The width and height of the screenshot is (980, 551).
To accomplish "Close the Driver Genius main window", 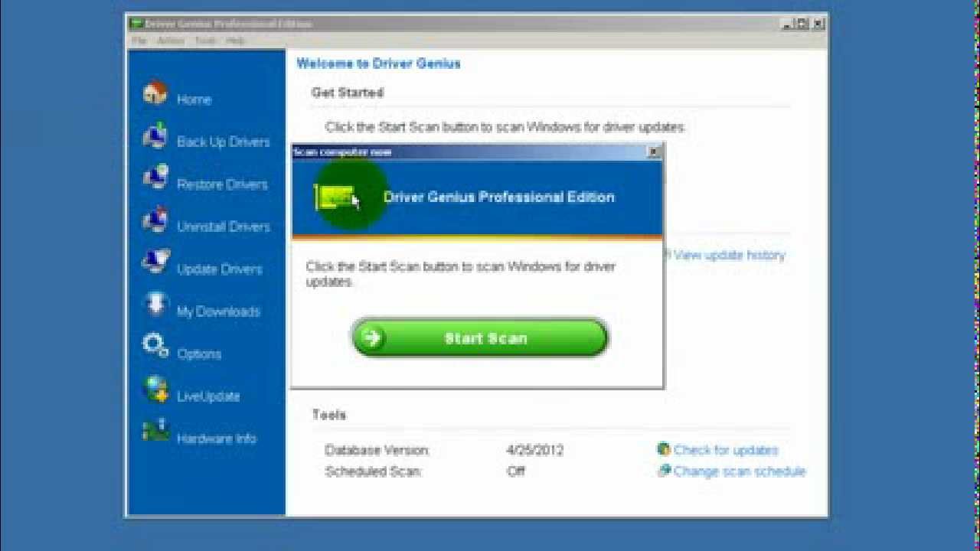I will pyautogui.click(x=818, y=24).
